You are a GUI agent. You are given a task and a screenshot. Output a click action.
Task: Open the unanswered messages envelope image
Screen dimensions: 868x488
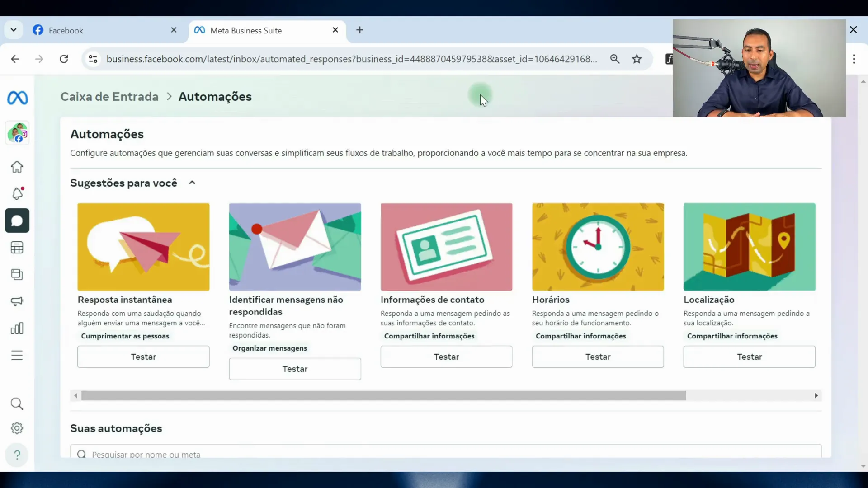pos(295,247)
